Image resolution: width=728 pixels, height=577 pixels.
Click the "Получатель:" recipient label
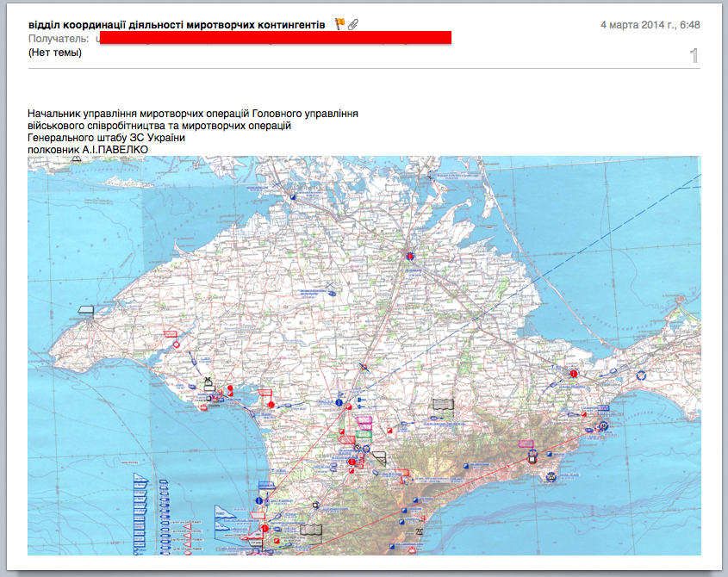click(x=59, y=39)
